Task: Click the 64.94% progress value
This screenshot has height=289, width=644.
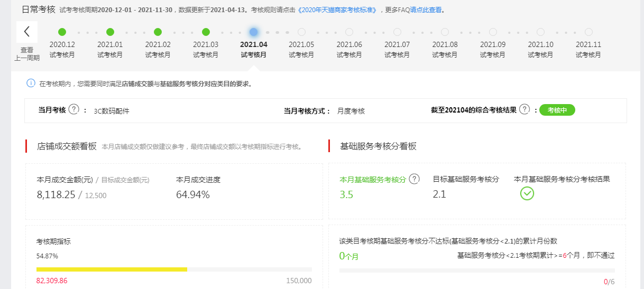Action: click(x=193, y=195)
